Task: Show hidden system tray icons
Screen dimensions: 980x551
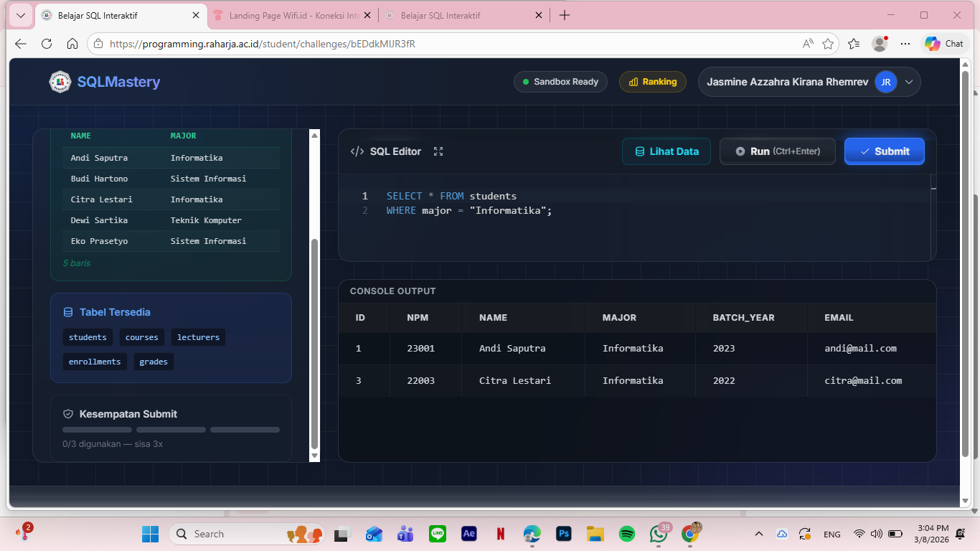Action: coord(758,534)
